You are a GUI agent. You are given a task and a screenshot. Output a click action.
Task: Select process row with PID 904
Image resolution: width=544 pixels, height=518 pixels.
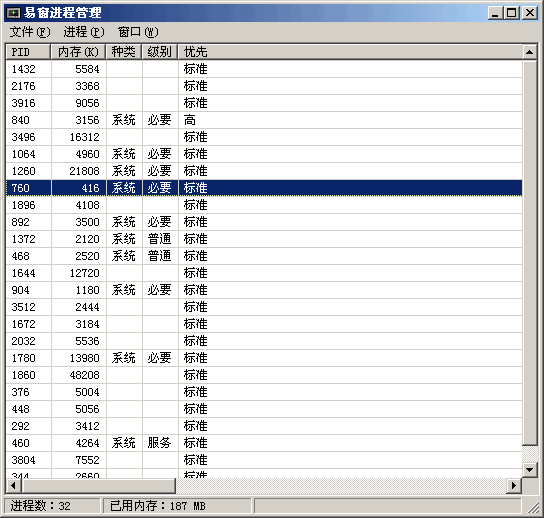(264, 290)
